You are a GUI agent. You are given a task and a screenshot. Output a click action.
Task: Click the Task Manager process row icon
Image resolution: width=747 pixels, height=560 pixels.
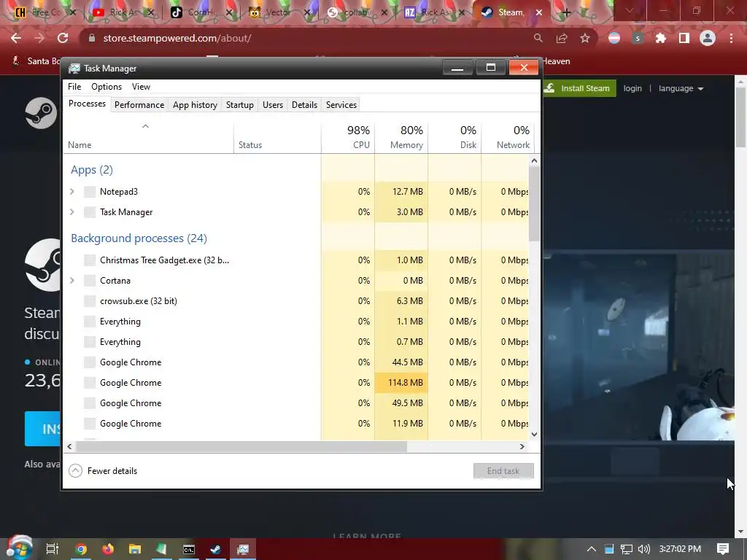click(90, 212)
